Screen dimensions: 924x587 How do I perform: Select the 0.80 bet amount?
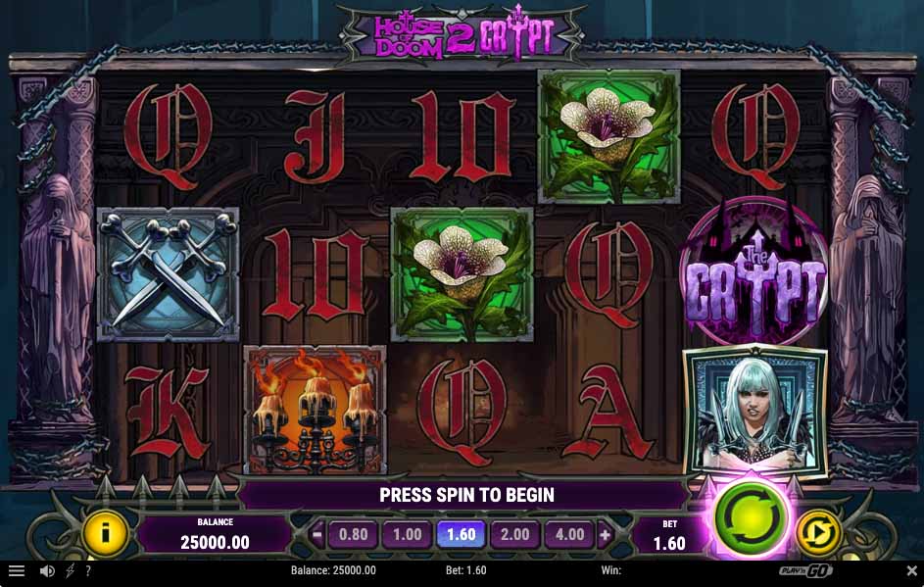tap(353, 534)
